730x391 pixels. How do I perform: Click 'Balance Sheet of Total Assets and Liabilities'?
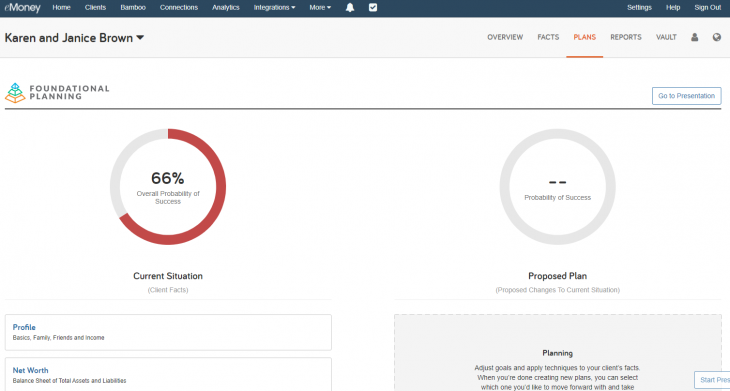(x=69, y=381)
